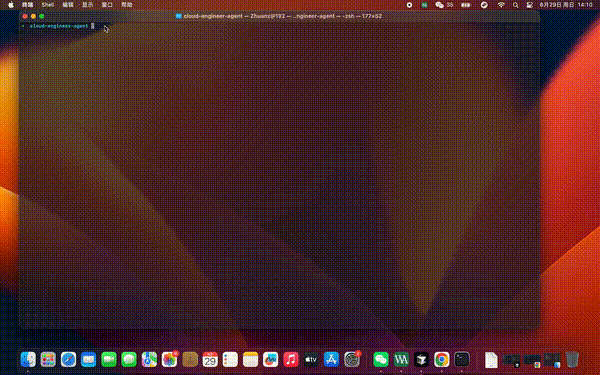Viewport: 600px width, 375px height.
Task: Open Notes app in the Dock
Action: 251,360
